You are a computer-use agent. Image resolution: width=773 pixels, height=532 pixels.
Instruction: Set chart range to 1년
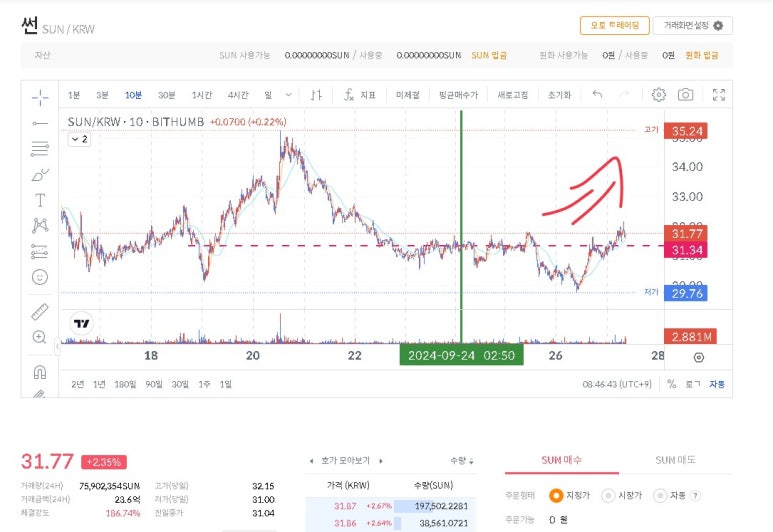(x=99, y=384)
